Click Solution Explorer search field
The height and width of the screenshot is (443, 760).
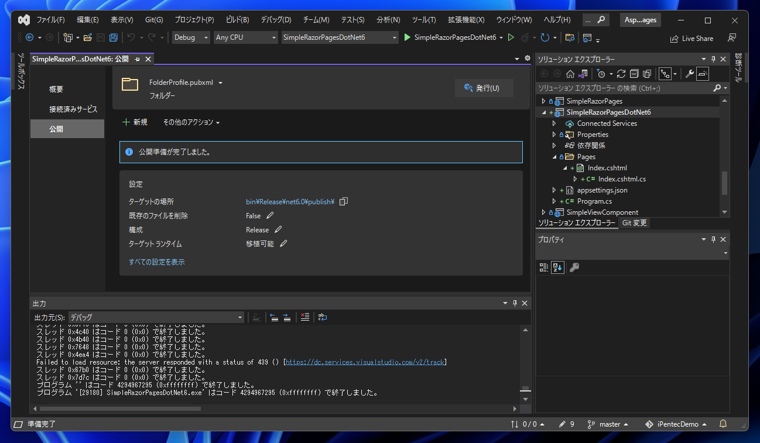[624, 88]
